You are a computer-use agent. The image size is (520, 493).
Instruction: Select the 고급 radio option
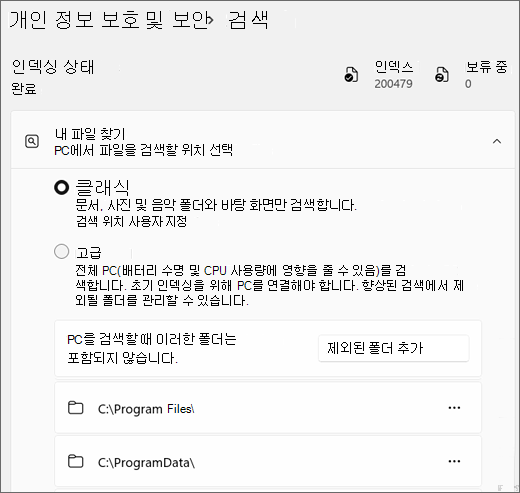pos(62,251)
